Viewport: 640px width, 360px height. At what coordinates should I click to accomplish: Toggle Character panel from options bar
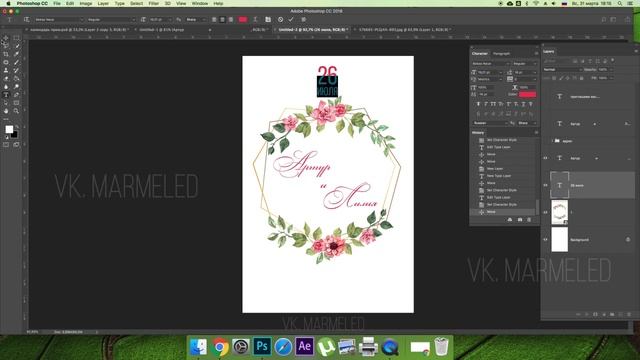click(268, 19)
